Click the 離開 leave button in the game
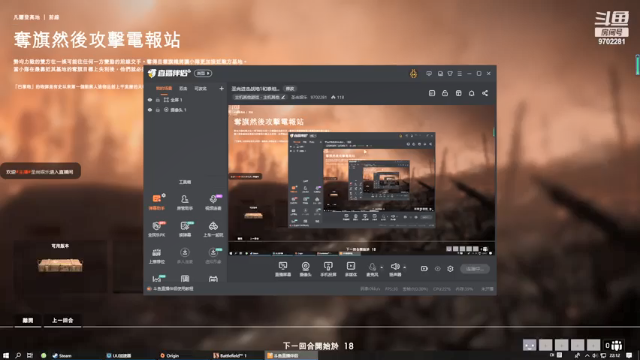 (28, 320)
